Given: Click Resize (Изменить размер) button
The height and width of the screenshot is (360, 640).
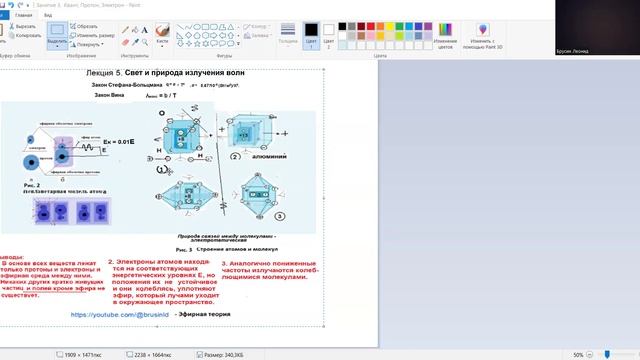Looking at the screenshot, I should [92, 36].
